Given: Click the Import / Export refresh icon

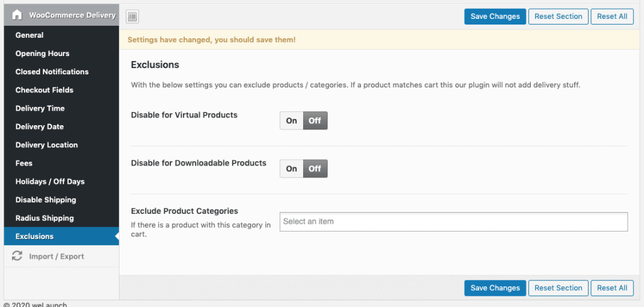Looking at the screenshot, I should coord(17,256).
